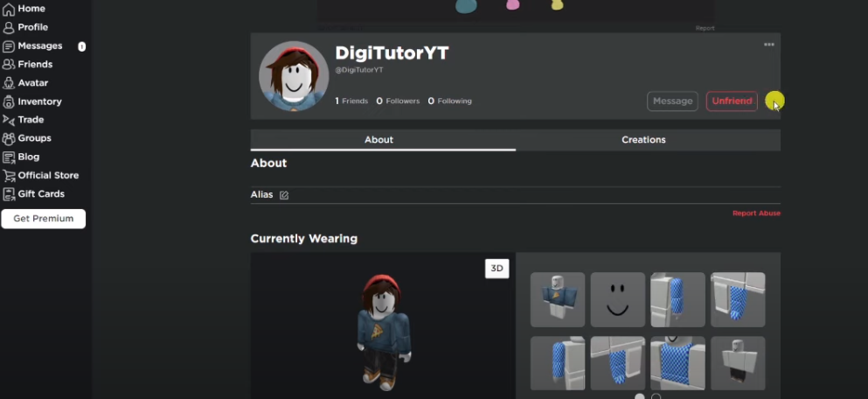Screen dimensions: 868x399
Task: Click the Currently Wearing heading
Action: [304, 239]
